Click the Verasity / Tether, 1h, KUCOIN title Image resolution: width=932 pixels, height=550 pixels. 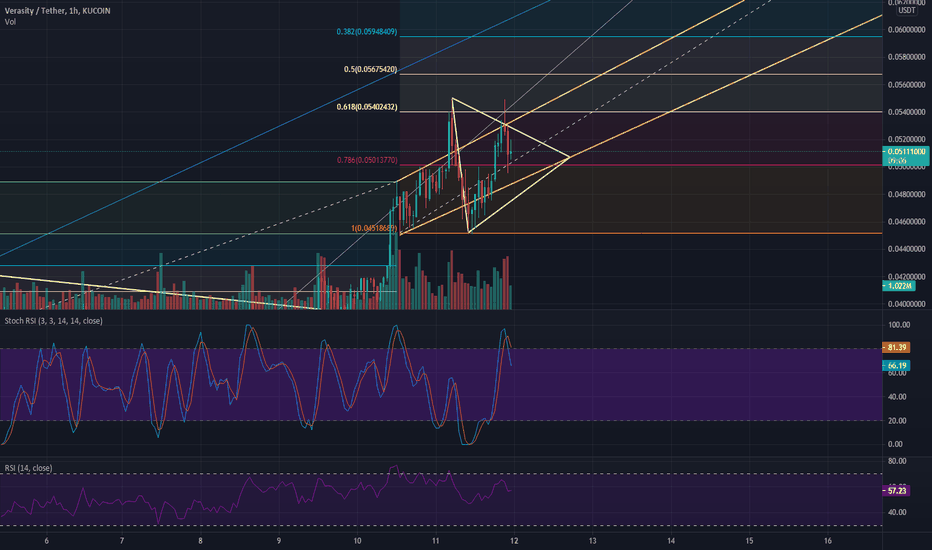coord(57,11)
